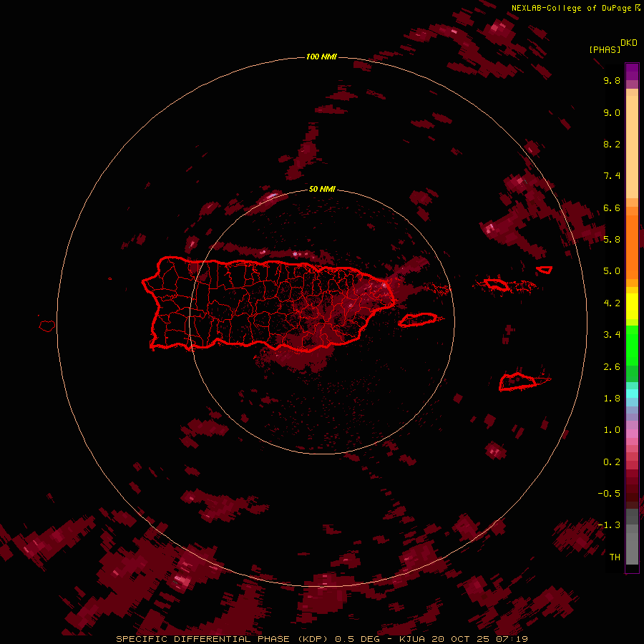Click the 5.8 color scale value
Image resolution: width=644 pixels, height=644 pixels.
[612, 240]
